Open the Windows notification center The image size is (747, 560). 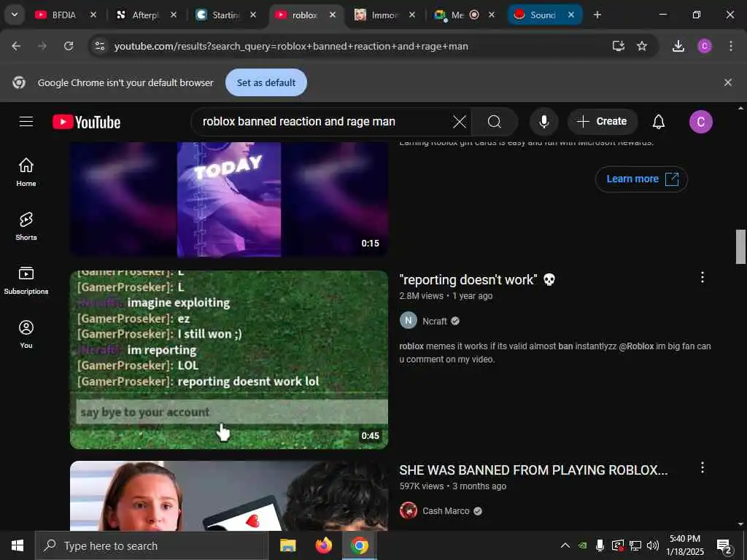coord(724,545)
